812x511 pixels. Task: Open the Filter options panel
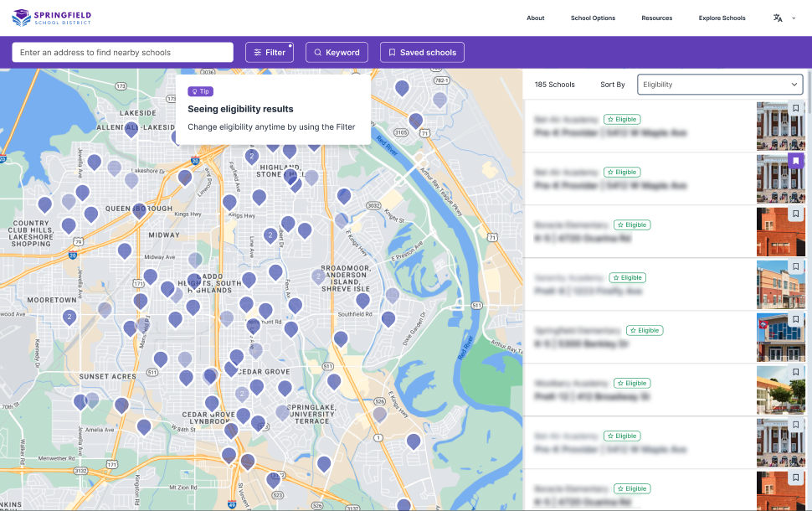(269, 52)
